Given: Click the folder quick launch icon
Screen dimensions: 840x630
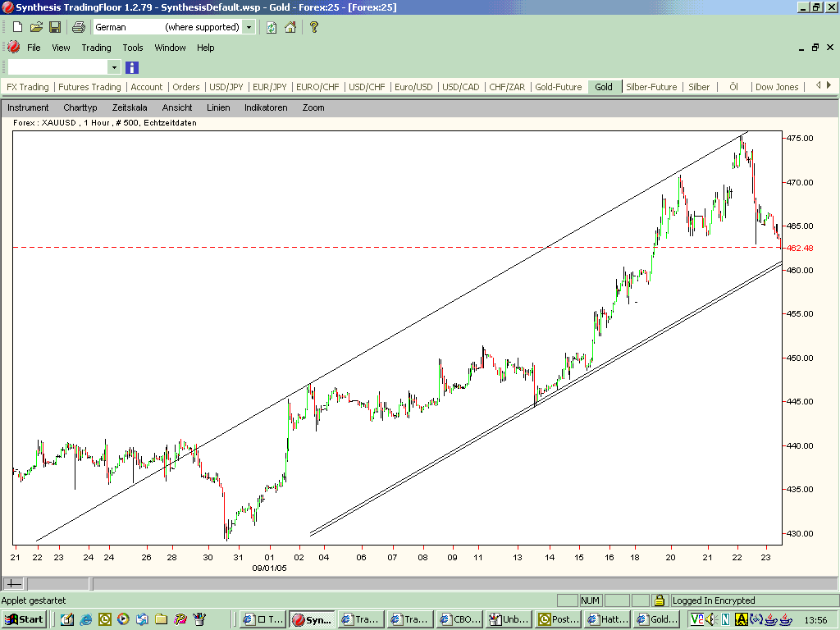Looking at the screenshot, I should coord(162,619).
